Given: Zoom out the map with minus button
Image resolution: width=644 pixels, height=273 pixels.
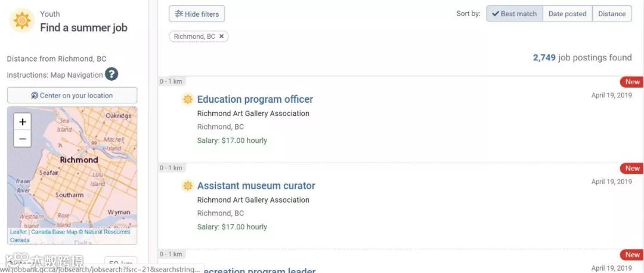Looking at the screenshot, I should coord(23,139).
